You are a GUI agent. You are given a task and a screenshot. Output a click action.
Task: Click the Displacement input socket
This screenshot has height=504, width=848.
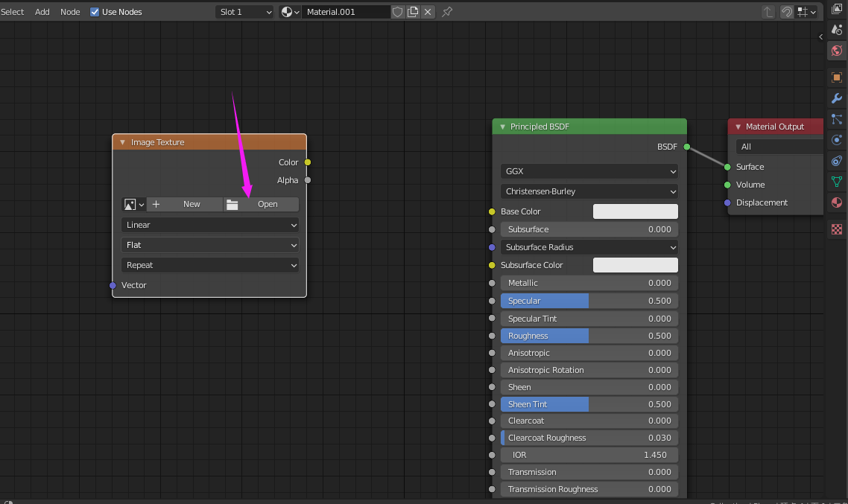coord(727,203)
